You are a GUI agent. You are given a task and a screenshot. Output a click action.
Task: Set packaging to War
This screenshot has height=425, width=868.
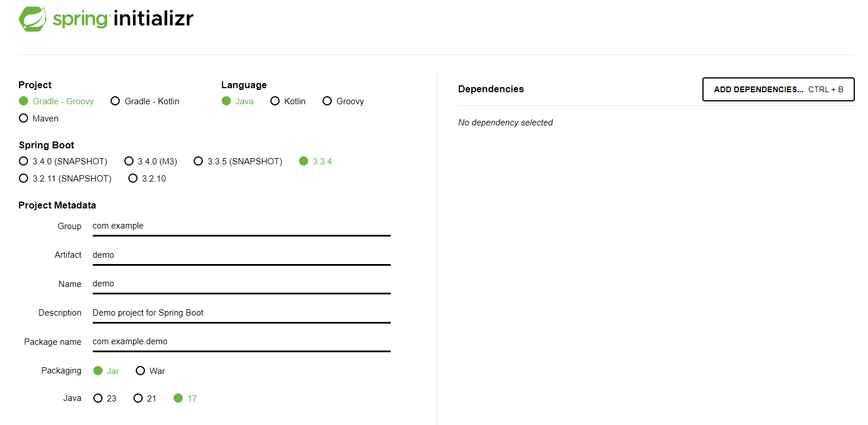151,371
